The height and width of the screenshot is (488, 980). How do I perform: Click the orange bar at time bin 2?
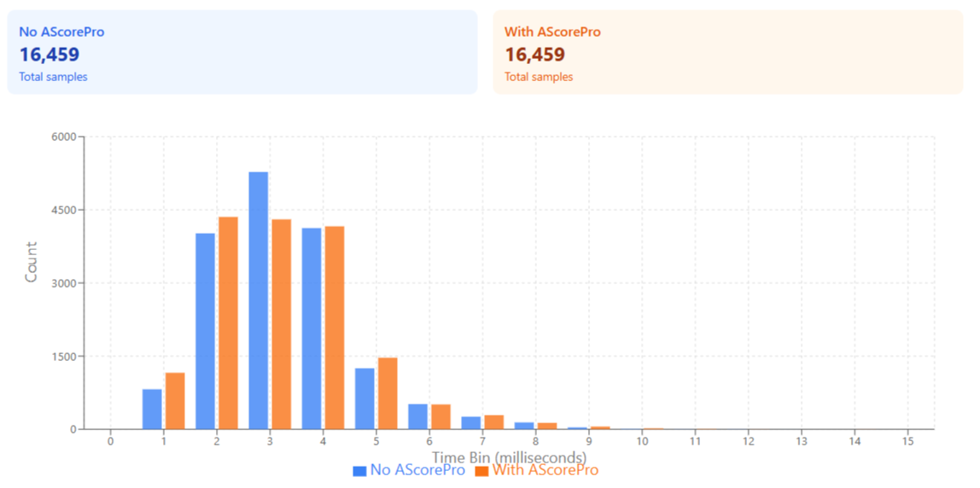pos(228,322)
